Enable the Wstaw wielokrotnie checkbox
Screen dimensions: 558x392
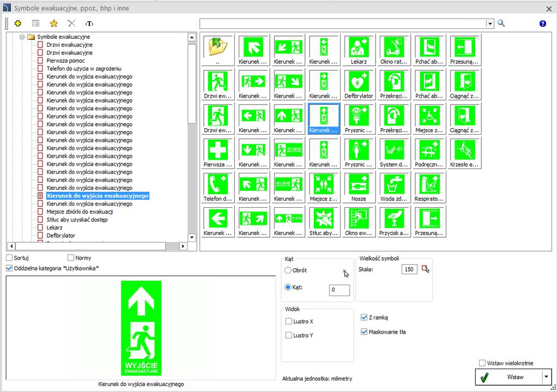coord(482,363)
